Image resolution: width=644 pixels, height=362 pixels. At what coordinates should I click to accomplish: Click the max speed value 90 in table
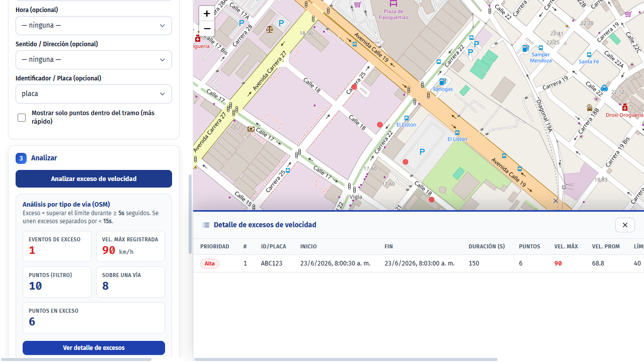point(558,263)
